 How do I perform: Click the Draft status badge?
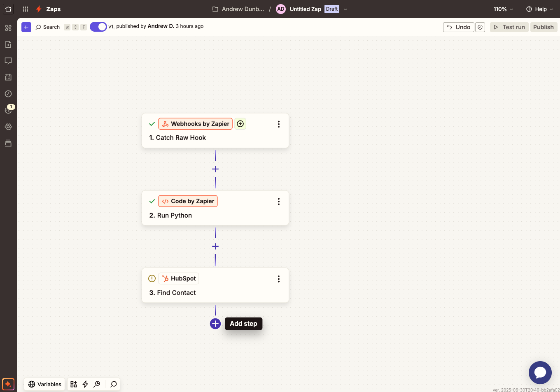[x=332, y=9]
